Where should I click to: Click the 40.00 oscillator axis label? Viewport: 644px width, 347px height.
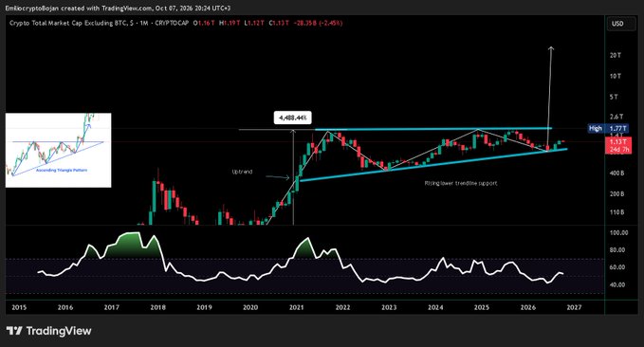click(617, 284)
